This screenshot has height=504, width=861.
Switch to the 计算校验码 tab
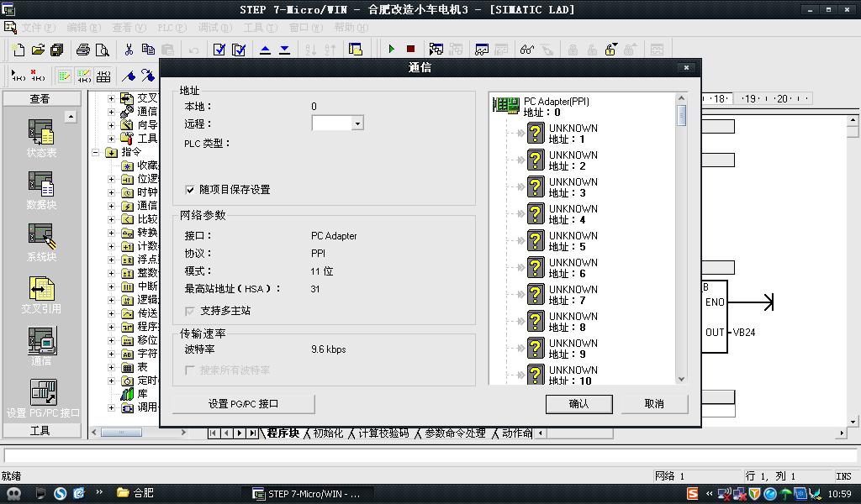pyautogui.click(x=383, y=433)
